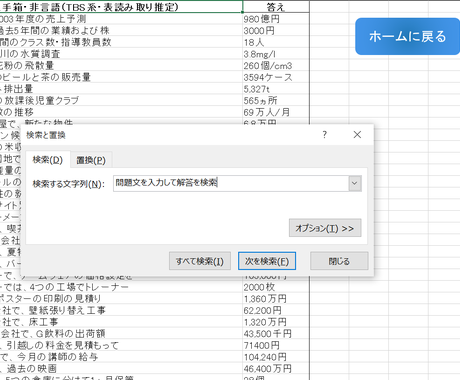Switch to the 置換(P) tab

point(91,160)
